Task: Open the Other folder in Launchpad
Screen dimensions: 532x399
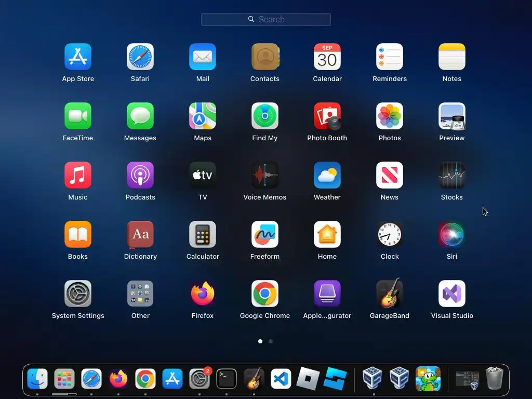Action: [140, 294]
